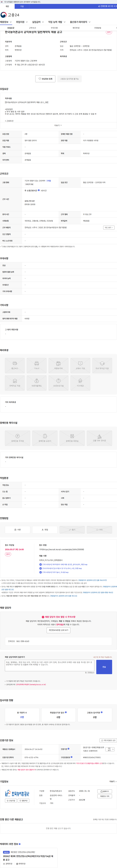The height and width of the screenshot is (868, 117).
Task: Download the 입사지원서 hwp attachment
Action: tap(61, 568)
